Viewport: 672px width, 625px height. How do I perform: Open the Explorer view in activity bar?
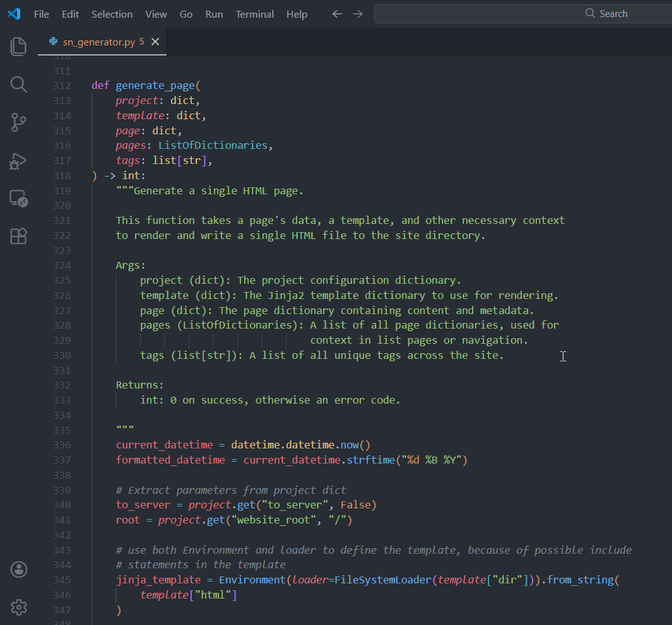point(19,46)
